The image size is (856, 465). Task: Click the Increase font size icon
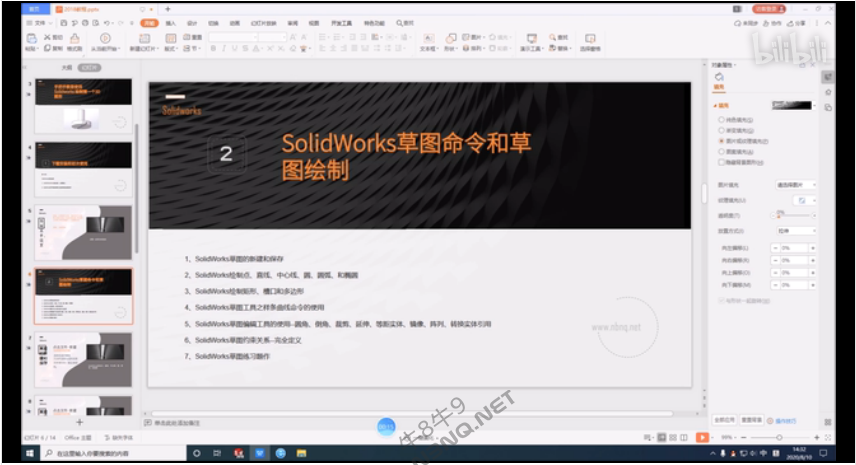coord(293,37)
